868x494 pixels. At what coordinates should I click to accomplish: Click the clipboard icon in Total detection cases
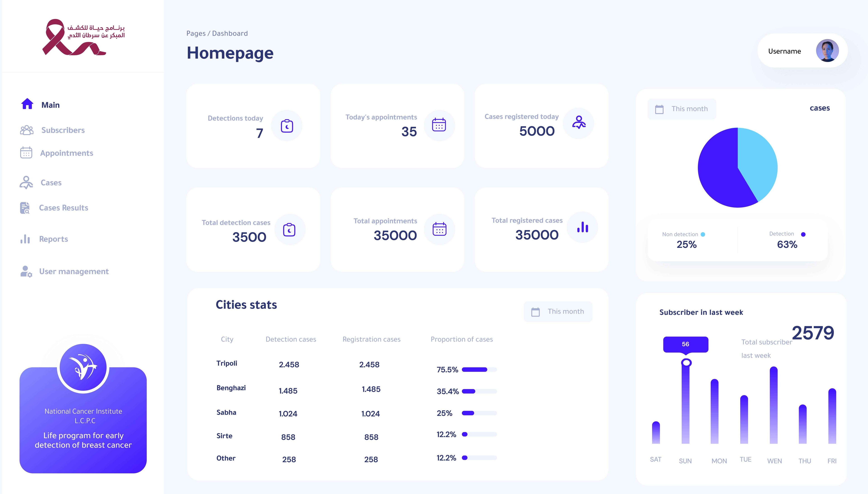pyautogui.click(x=289, y=230)
